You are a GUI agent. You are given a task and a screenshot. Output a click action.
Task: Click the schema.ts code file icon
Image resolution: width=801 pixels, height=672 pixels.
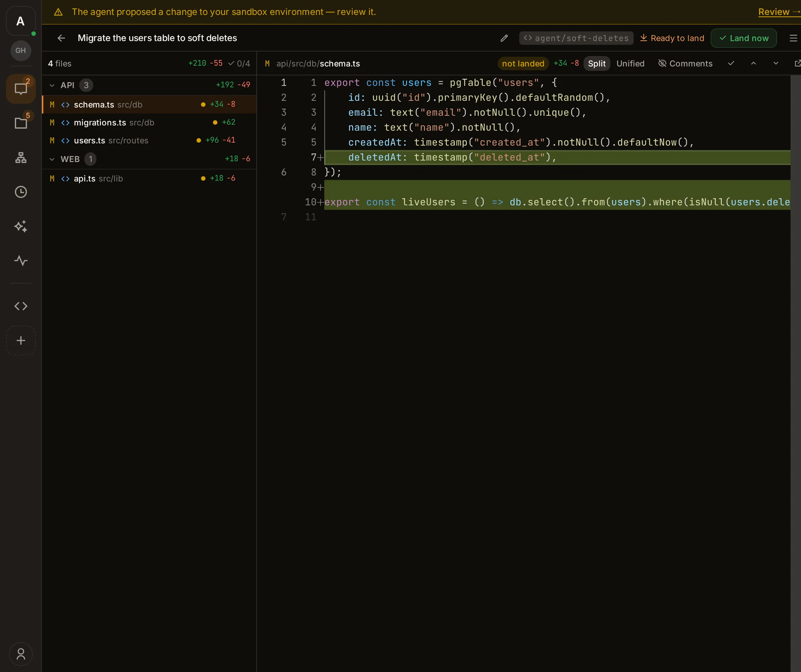pyautogui.click(x=65, y=105)
